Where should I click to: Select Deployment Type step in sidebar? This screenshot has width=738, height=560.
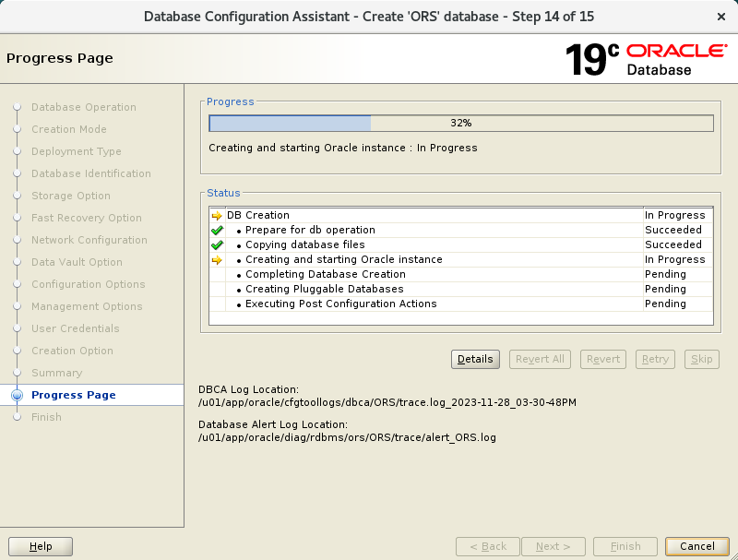(x=77, y=151)
